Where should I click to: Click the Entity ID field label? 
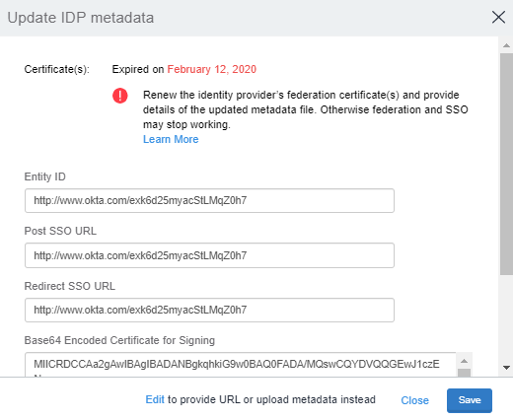(45, 176)
